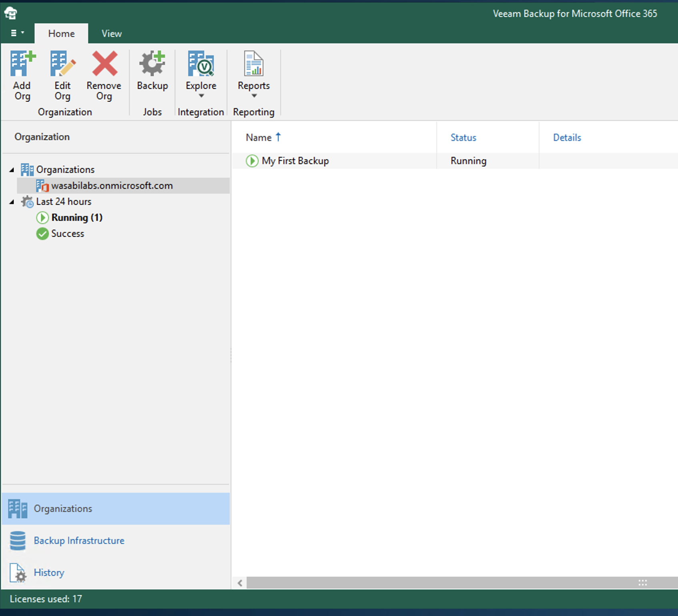The width and height of the screenshot is (678, 616).
Task: Click the Organizations nav buildings icon
Action: pos(18,509)
